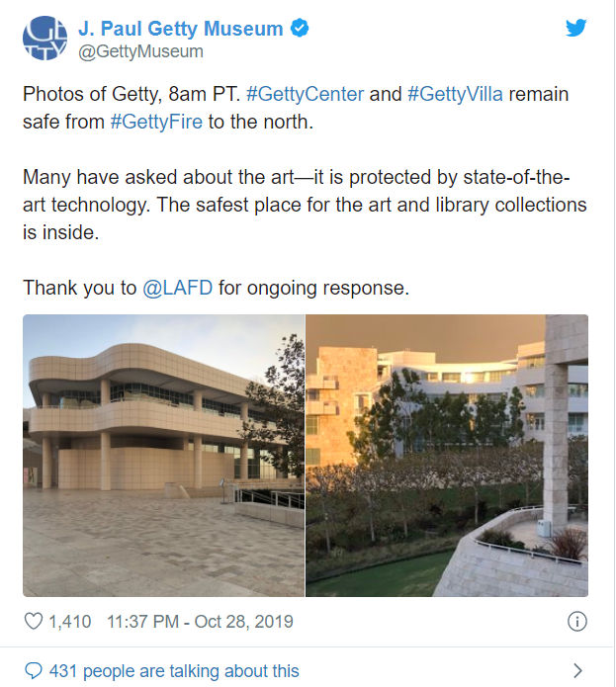Image resolution: width=616 pixels, height=687 pixels.
Task: Click the reply speech bubble icon
Action: pos(33,671)
